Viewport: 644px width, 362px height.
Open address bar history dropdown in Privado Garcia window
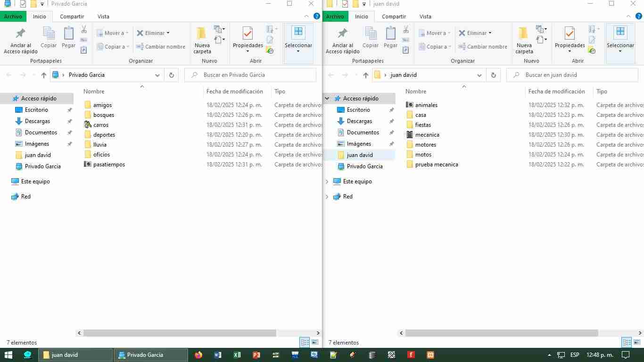coord(157,75)
